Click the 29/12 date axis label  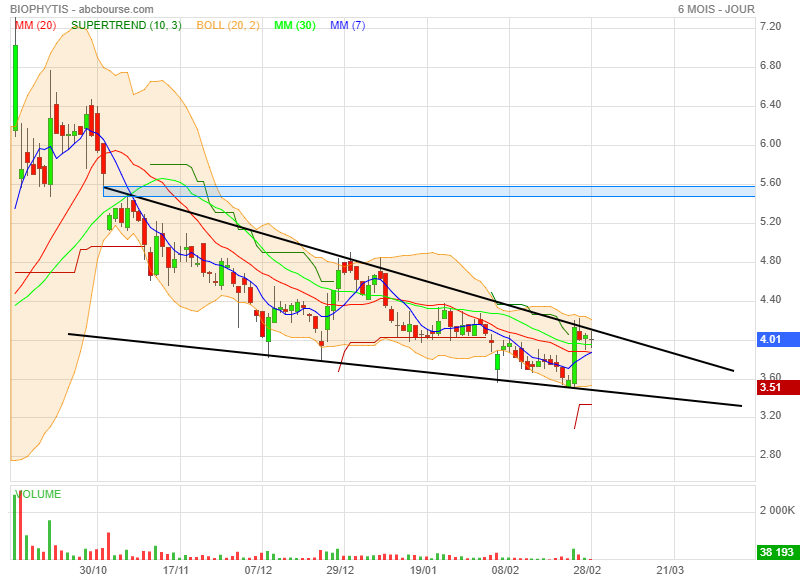point(340,570)
